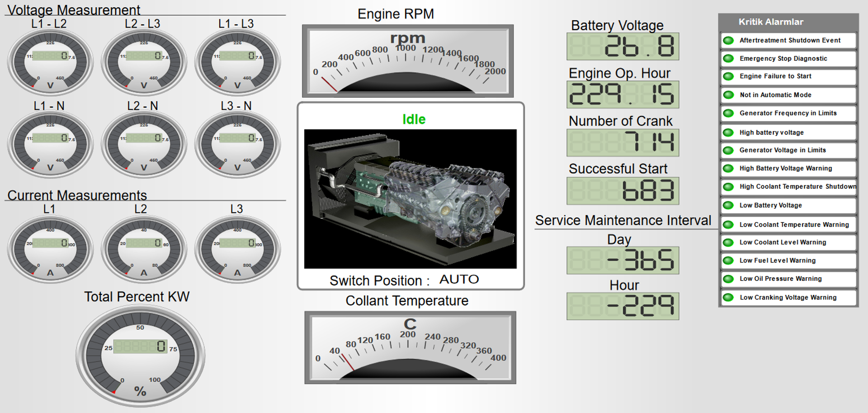Click the L3 current measurement gauge
Image resolution: width=868 pixels, height=413 pixels.
[237, 249]
